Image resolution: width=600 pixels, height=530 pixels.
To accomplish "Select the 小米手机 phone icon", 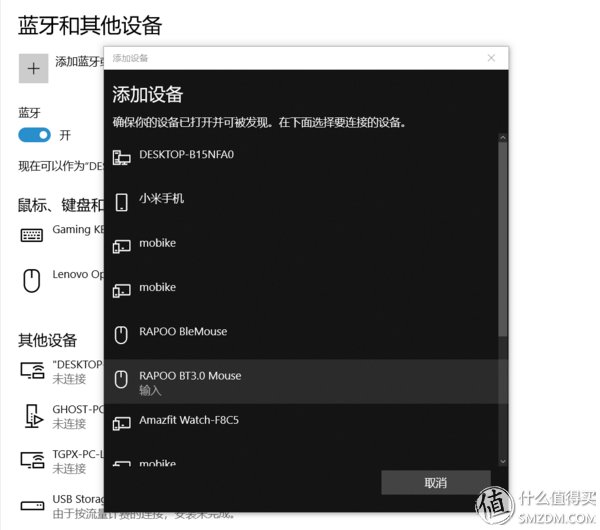I will (x=122, y=202).
